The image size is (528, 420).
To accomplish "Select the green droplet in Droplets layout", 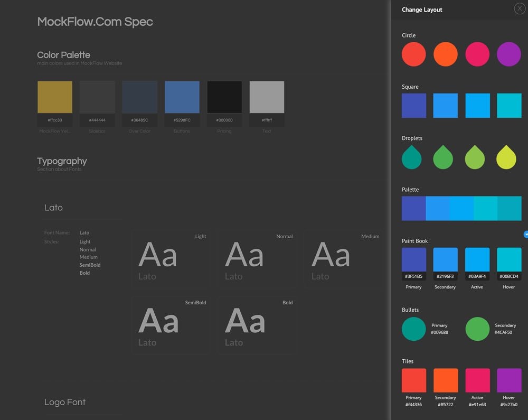I will point(443,157).
